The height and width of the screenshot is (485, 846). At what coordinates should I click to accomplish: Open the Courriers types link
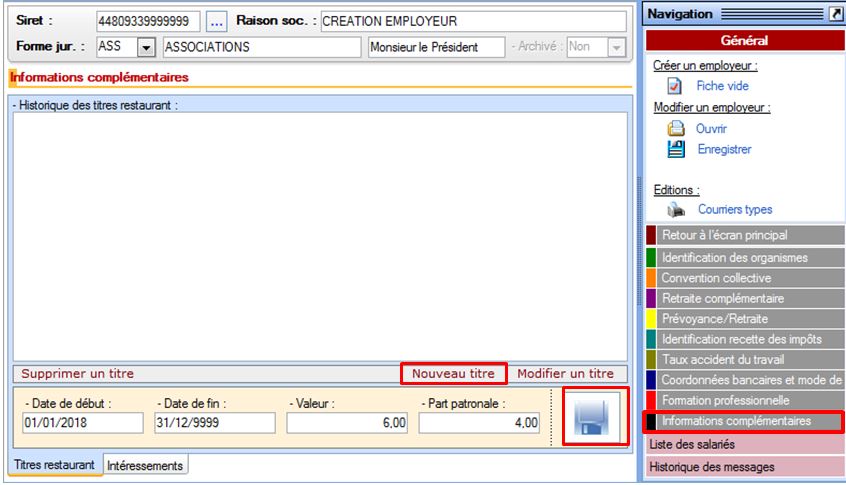735,209
